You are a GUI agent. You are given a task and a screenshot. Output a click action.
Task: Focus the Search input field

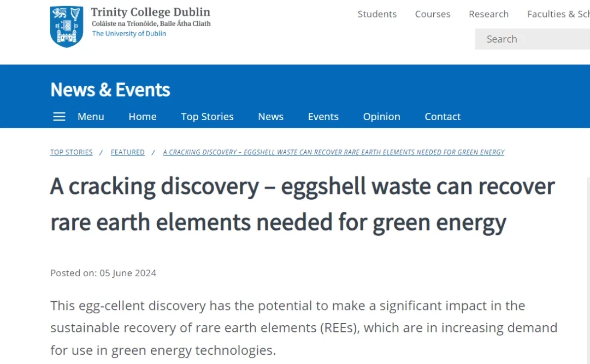pos(532,39)
